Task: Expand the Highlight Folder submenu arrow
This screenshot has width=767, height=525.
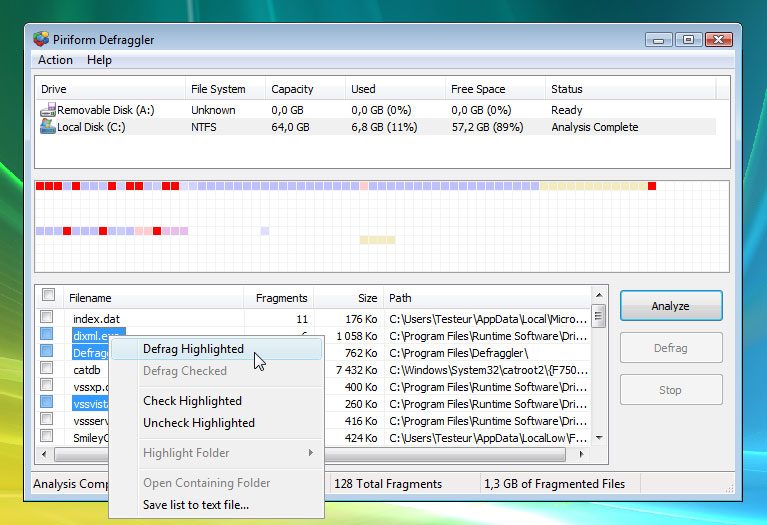Action: click(311, 453)
